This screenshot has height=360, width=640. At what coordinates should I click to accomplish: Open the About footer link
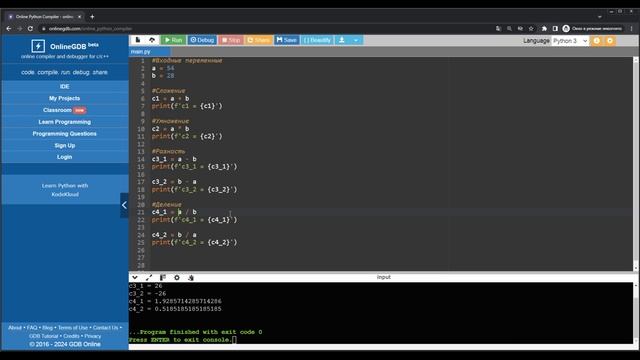point(15,328)
